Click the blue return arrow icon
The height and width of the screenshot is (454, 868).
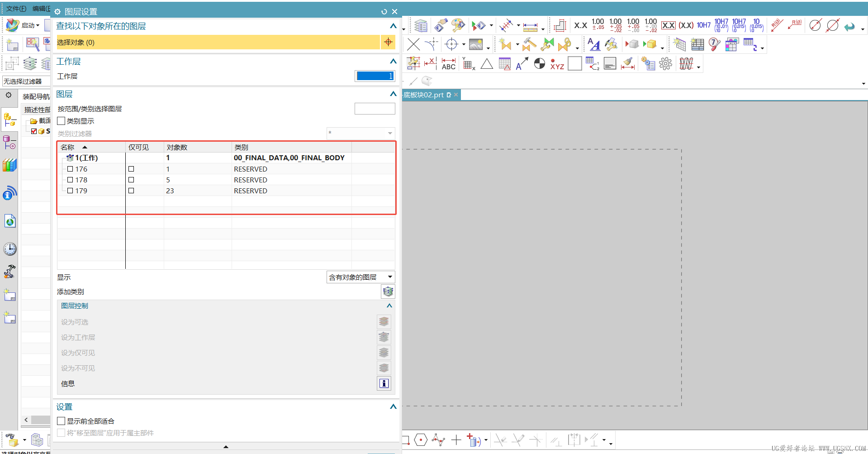pos(849,26)
